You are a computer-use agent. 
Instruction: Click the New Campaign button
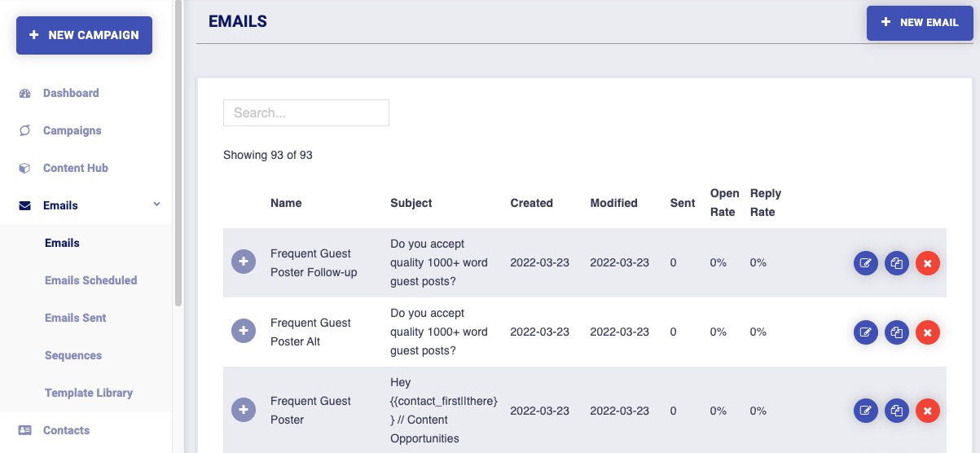tap(84, 35)
